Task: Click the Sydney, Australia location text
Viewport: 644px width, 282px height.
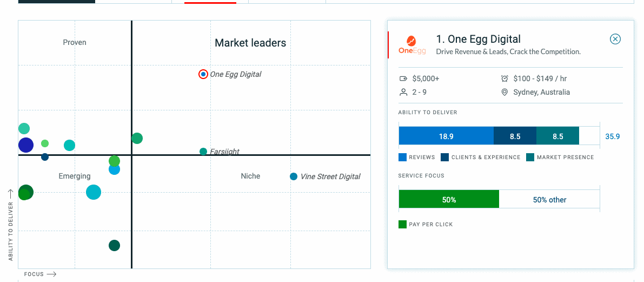Action: [541, 92]
